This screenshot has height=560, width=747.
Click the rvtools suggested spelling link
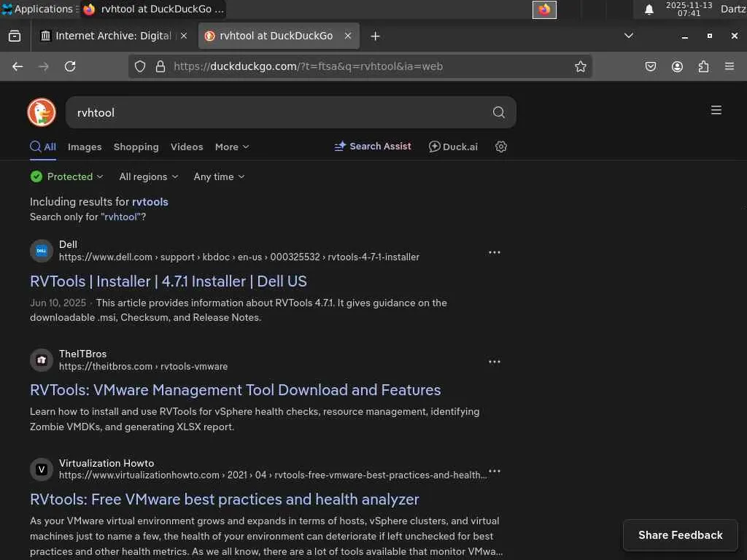point(150,202)
